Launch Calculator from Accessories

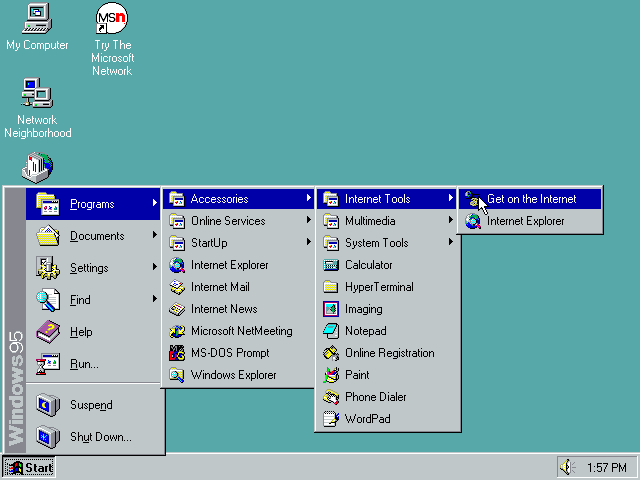pyautogui.click(x=388, y=265)
